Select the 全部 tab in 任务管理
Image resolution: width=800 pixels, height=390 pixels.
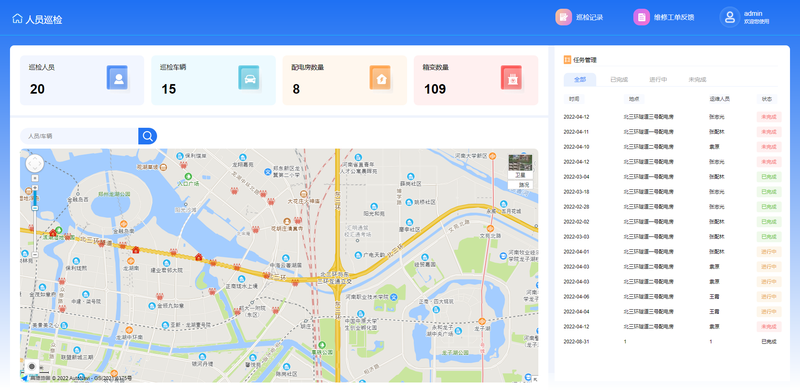[x=580, y=80]
